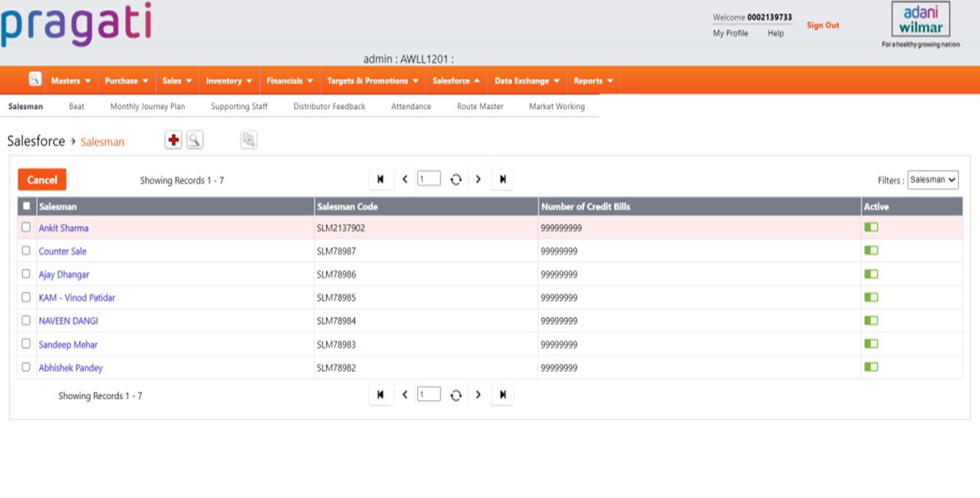Check the box for Sandeep Mehar
The width and height of the screenshot is (980, 498).
tap(26, 343)
